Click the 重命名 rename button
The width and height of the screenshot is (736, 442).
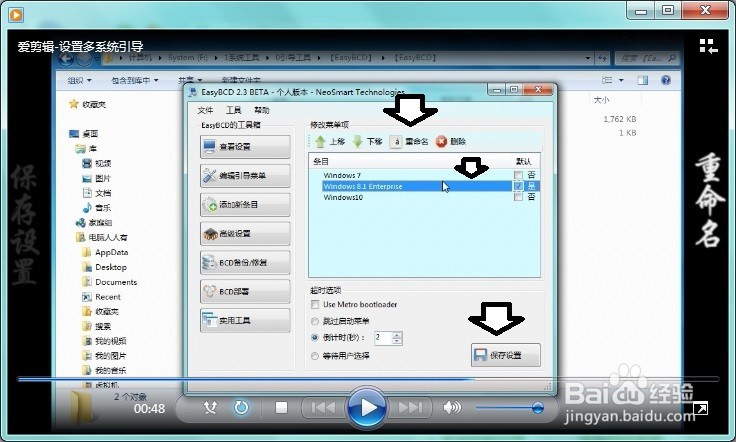(x=409, y=141)
